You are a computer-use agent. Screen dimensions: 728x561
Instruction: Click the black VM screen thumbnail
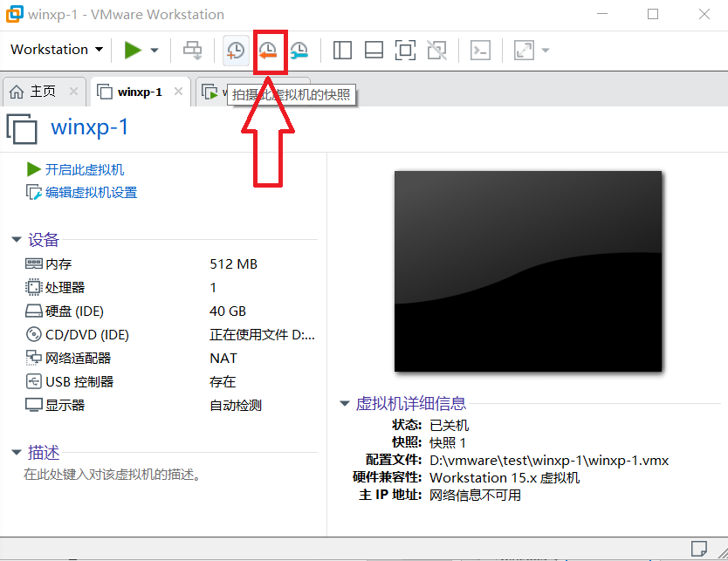pos(528,271)
